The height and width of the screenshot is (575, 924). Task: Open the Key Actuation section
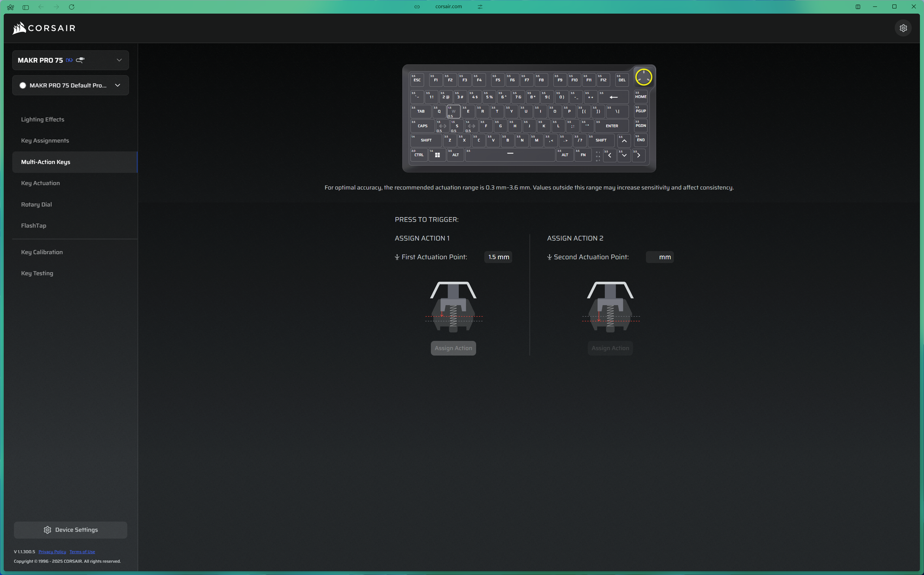click(40, 183)
